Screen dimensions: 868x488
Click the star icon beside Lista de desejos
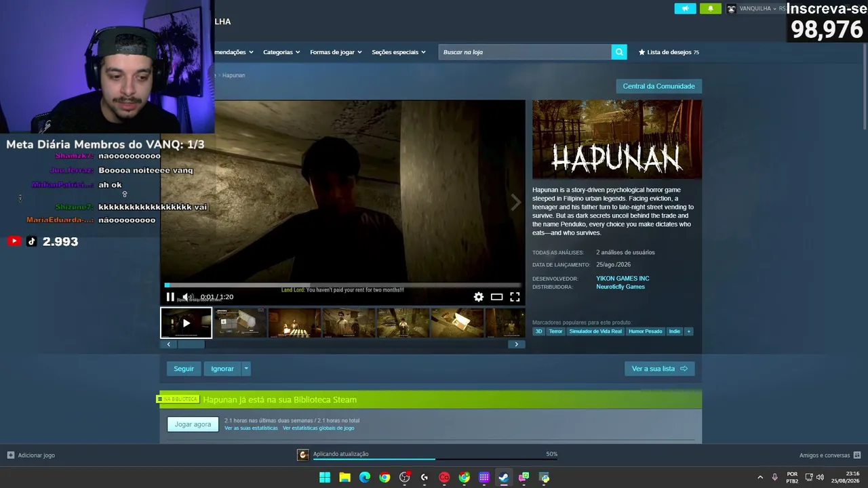tap(642, 52)
